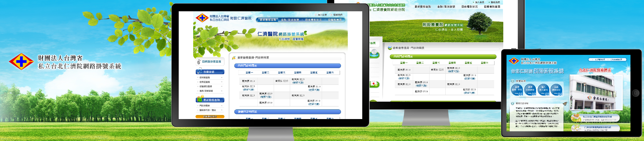Viewport: 644px width, 141px height.
Task: Click info icon beside tablet notes heading
Action: point(513,104)
